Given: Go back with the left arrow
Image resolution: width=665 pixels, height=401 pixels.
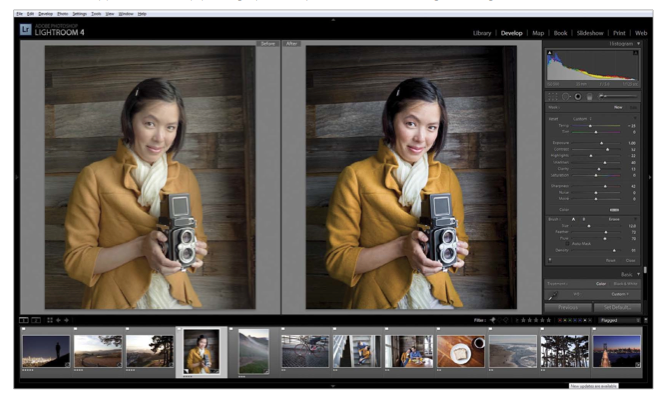Looking at the screenshot, I should click(x=58, y=320).
